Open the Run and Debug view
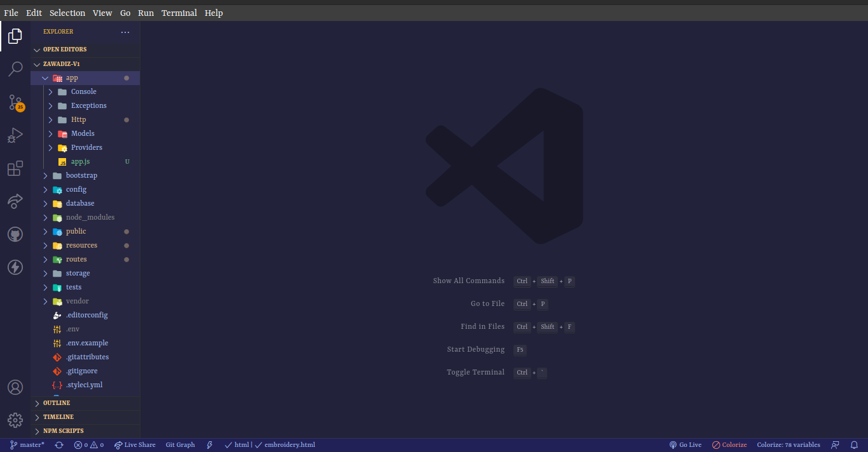868x452 pixels. [x=15, y=135]
